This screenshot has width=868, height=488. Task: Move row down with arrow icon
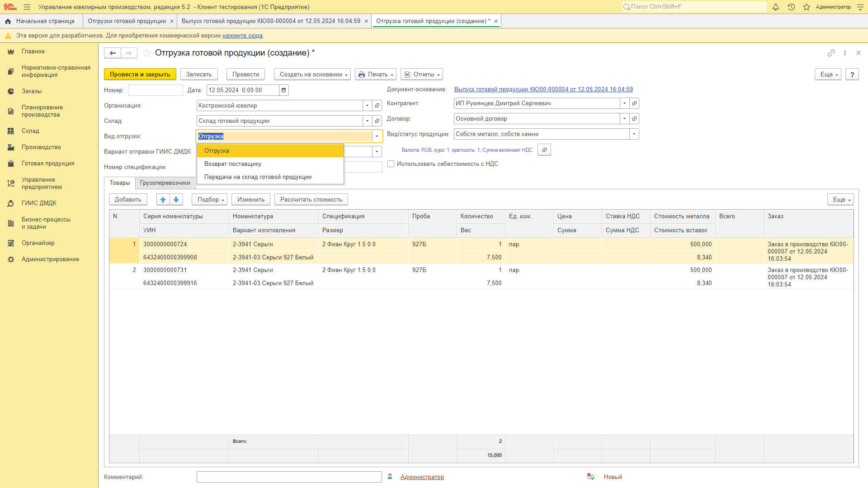tap(176, 200)
